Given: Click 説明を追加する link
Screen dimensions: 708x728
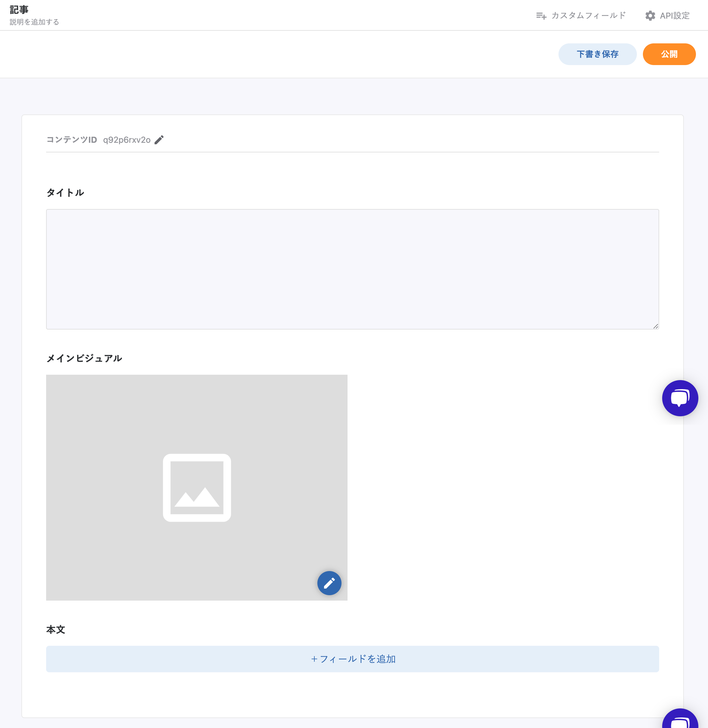Looking at the screenshot, I should pyautogui.click(x=34, y=22).
